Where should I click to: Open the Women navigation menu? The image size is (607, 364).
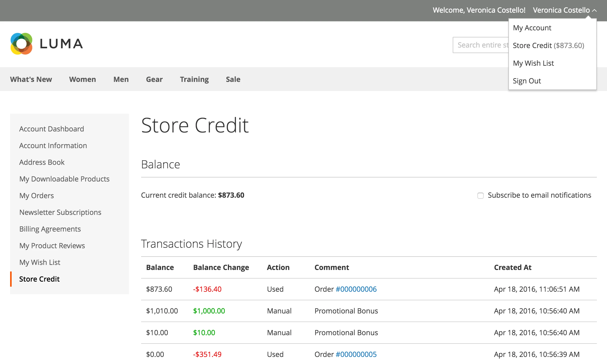click(82, 79)
